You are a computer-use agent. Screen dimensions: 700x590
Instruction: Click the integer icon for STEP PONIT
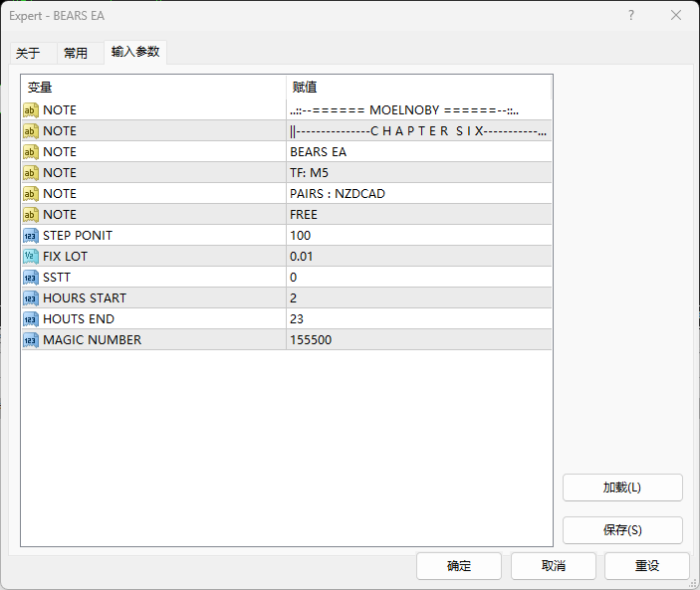pyautogui.click(x=31, y=236)
